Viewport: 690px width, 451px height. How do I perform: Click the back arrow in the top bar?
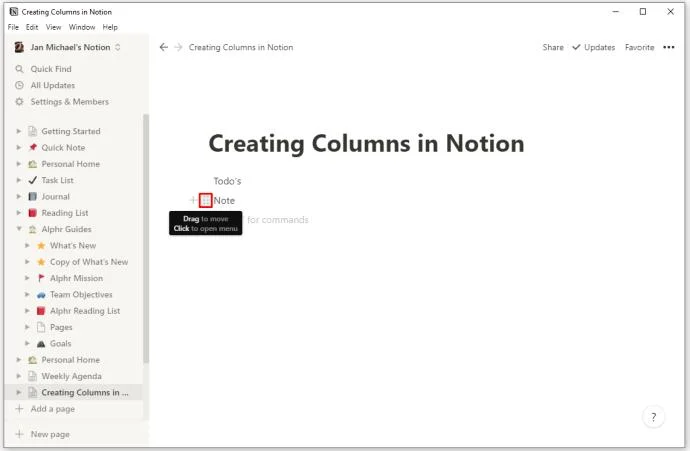[x=164, y=47]
